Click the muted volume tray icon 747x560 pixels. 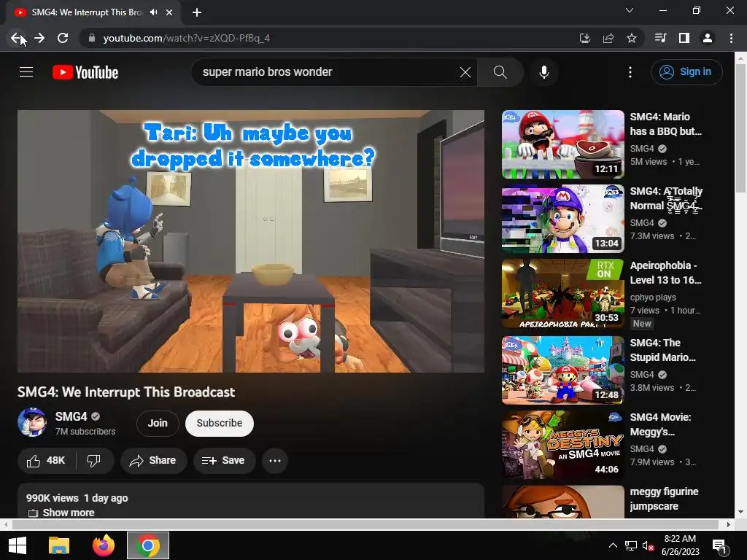(x=648, y=545)
